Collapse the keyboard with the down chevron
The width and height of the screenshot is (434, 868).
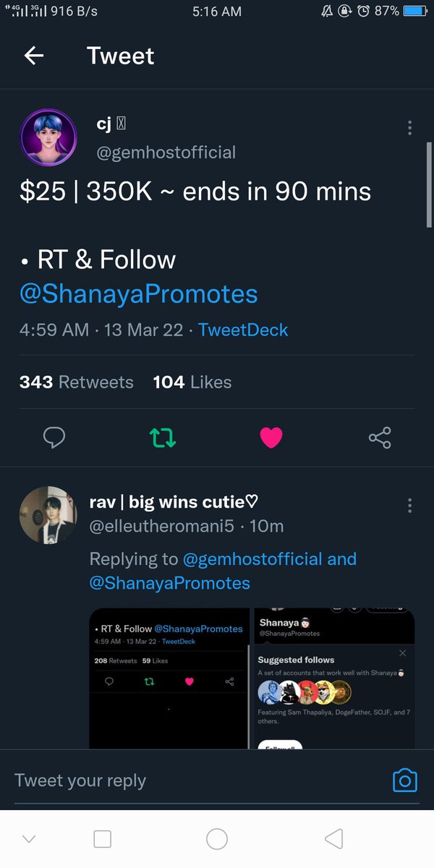pos(29,839)
